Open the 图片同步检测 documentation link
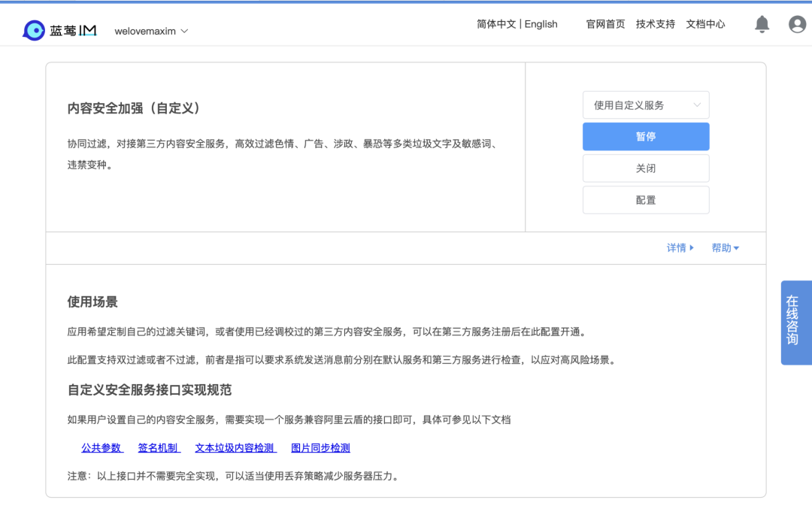The image size is (812, 521). coord(319,447)
